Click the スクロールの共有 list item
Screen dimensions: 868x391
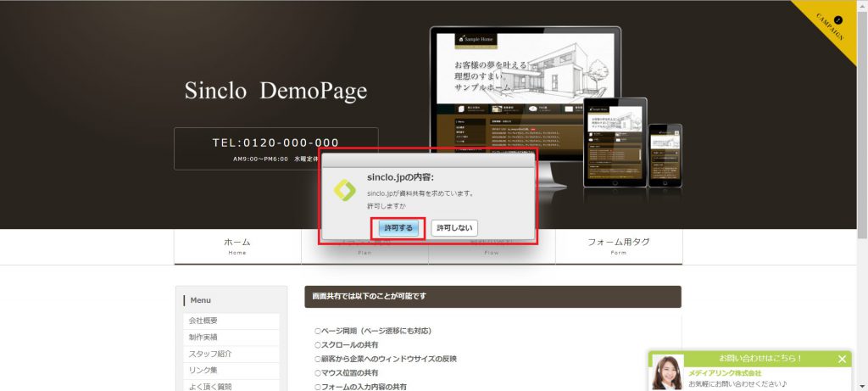347,345
